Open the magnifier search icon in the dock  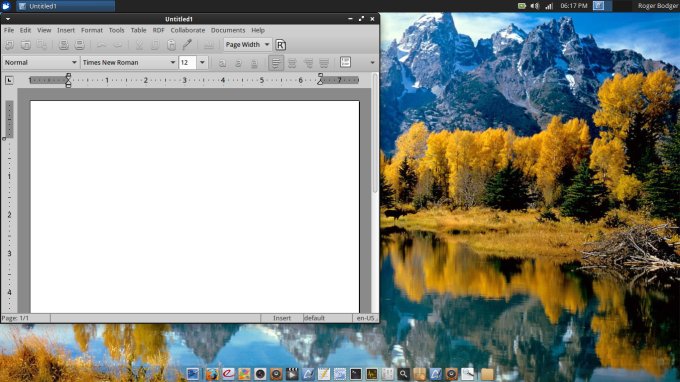tap(403, 374)
